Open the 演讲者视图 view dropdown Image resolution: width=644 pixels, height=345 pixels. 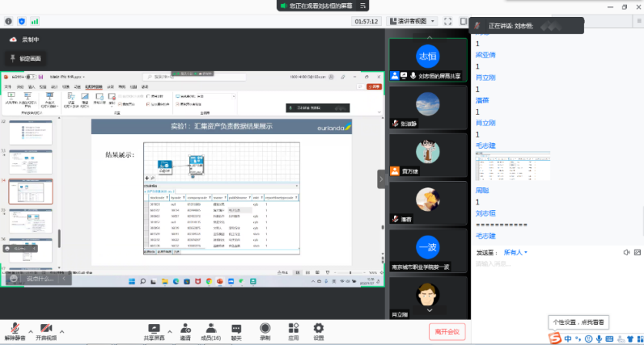coord(412,21)
